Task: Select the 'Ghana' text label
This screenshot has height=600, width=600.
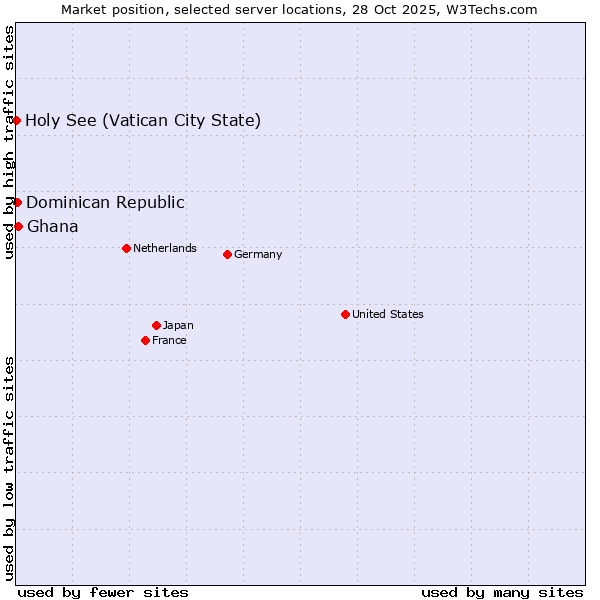Action: [x=53, y=226]
